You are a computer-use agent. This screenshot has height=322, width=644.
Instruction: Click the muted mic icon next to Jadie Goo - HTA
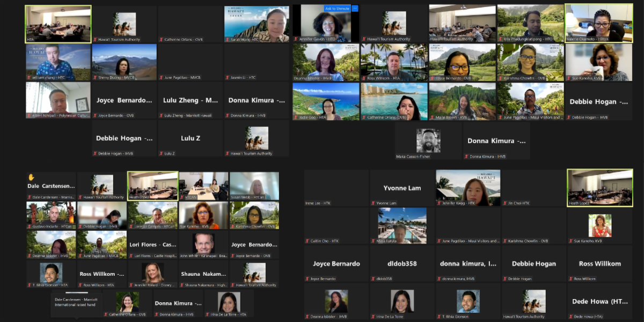[296, 117]
